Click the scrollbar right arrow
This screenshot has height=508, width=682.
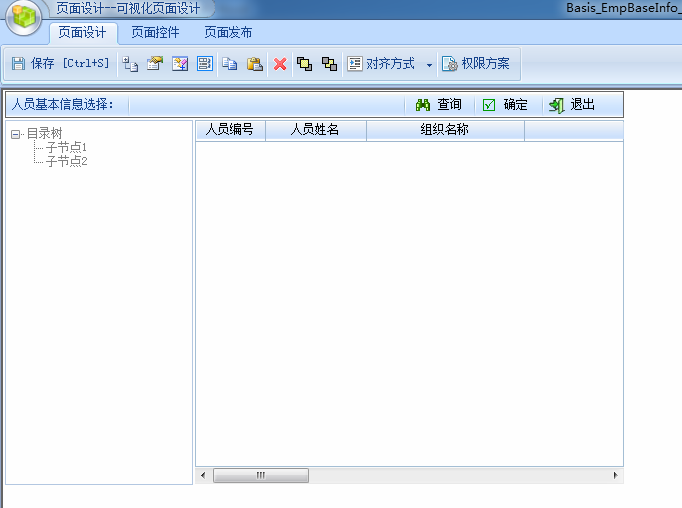click(615, 475)
